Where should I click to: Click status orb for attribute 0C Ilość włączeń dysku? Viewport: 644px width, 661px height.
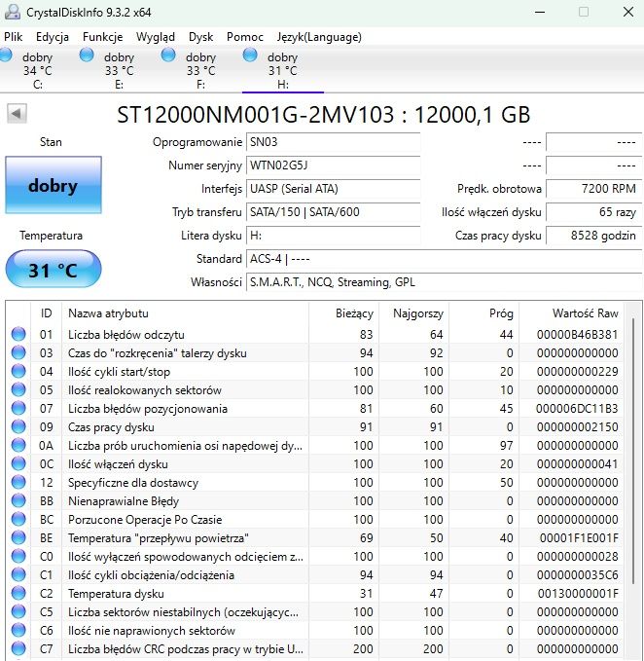click(x=18, y=463)
